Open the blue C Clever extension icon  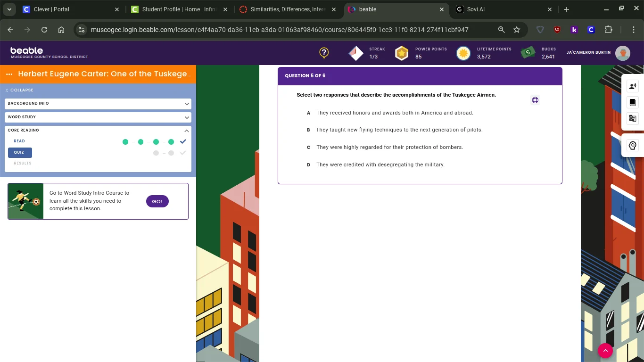point(591,30)
